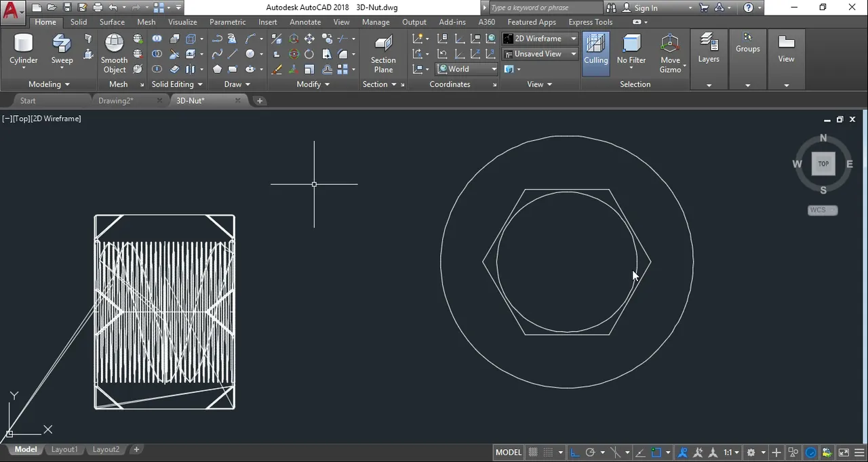
Task: Open the Groups panel button
Action: 748,42
